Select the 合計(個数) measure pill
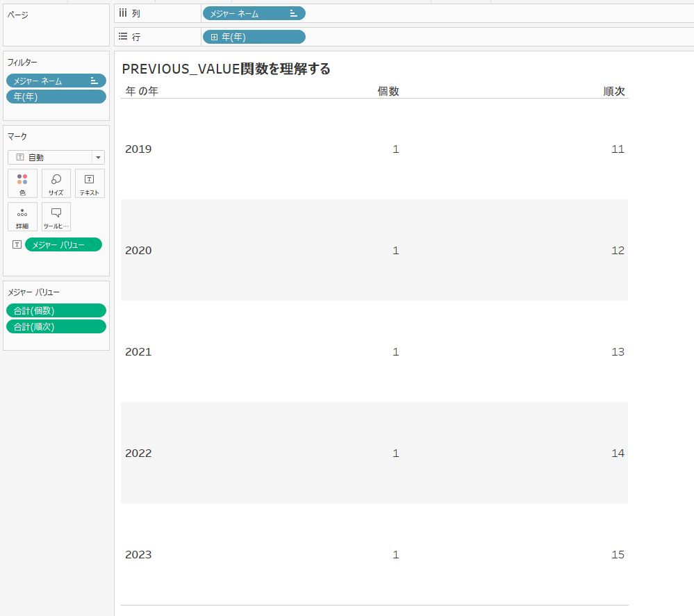 [x=56, y=310]
